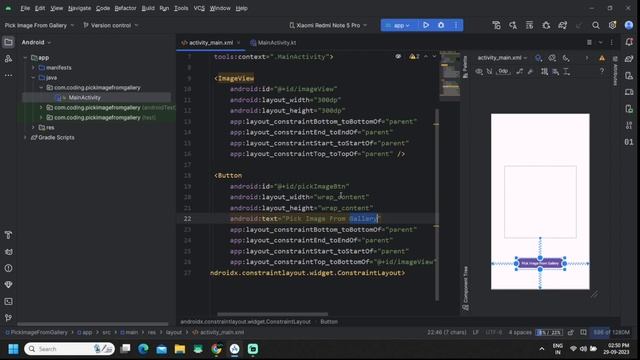Click the design surface warning triangle
This screenshot has height=360, width=640.
[602, 58]
